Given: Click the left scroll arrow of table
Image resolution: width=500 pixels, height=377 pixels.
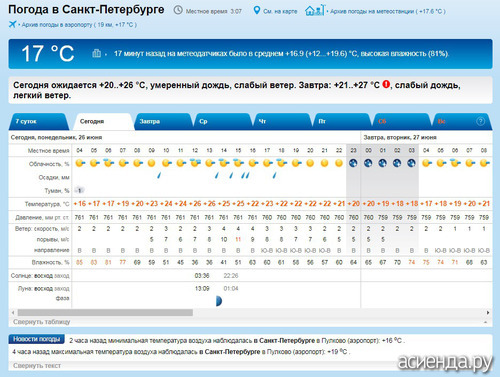Looking at the screenshot, I should [13, 313].
